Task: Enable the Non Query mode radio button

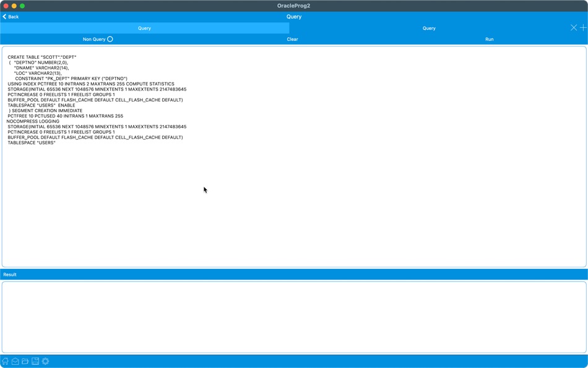Action: 110,38
